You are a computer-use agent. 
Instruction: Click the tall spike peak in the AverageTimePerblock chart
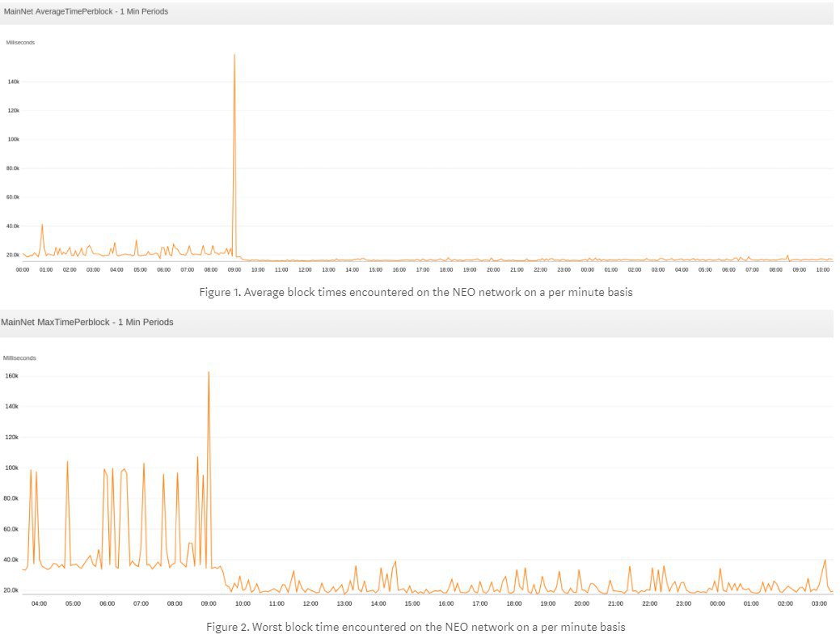tap(234, 55)
